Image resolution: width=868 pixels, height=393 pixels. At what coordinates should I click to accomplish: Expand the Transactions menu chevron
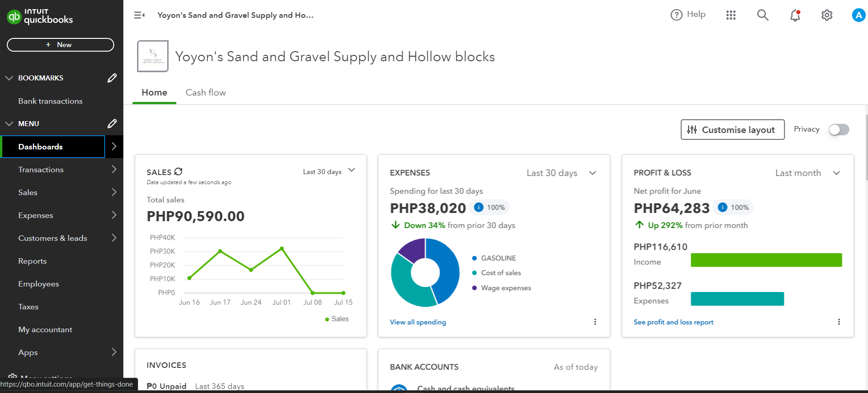click(114, 170)
